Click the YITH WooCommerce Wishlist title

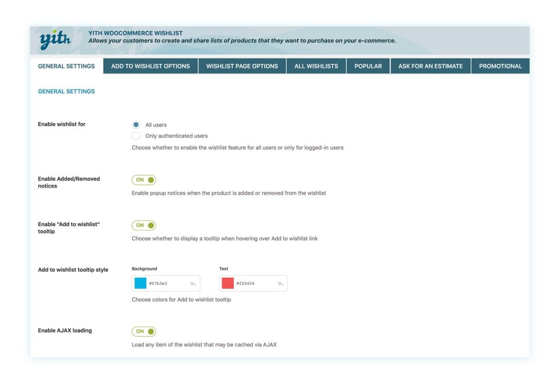136,33
